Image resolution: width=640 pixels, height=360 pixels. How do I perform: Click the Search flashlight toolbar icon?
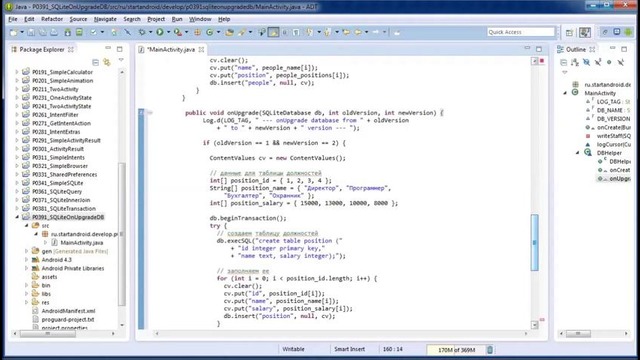click(x=242, y=32)
